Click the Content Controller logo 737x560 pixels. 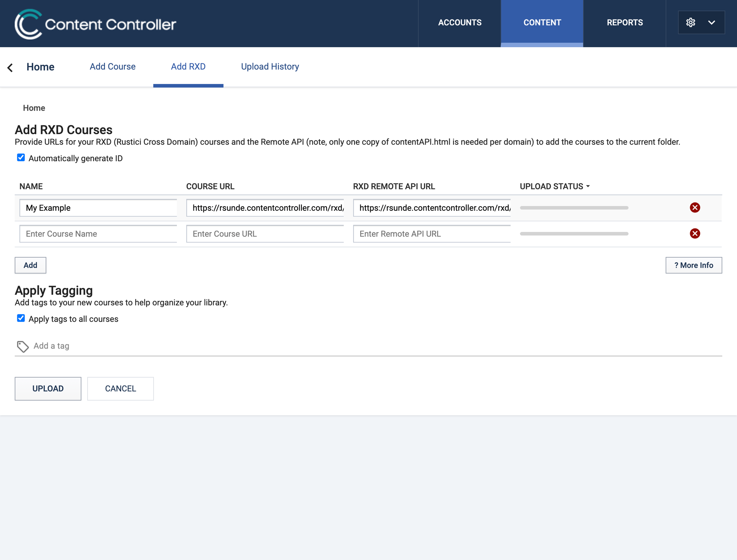(95, 24)
